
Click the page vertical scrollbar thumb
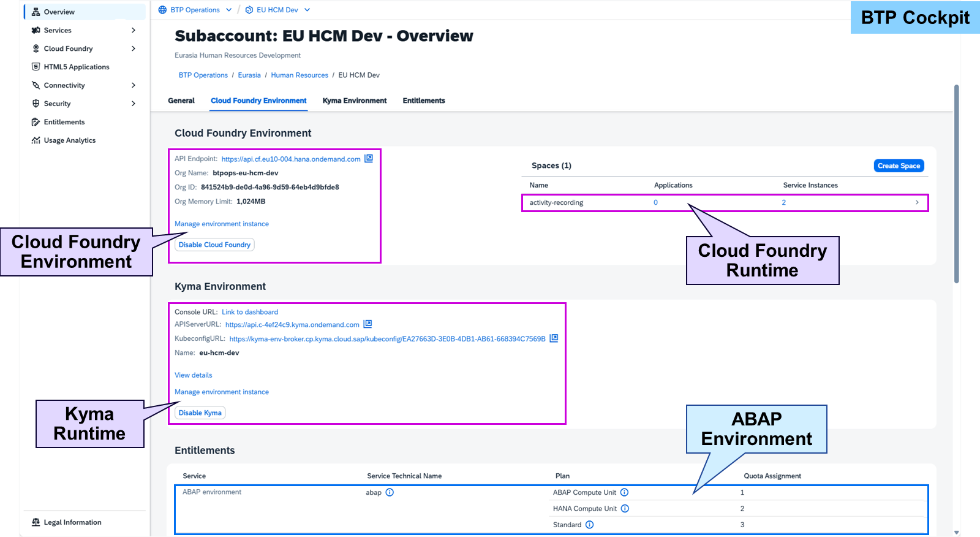click(x=957, y=184)
